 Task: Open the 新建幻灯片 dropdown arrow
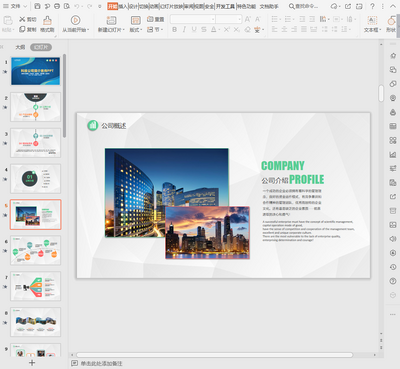(124, 30)
